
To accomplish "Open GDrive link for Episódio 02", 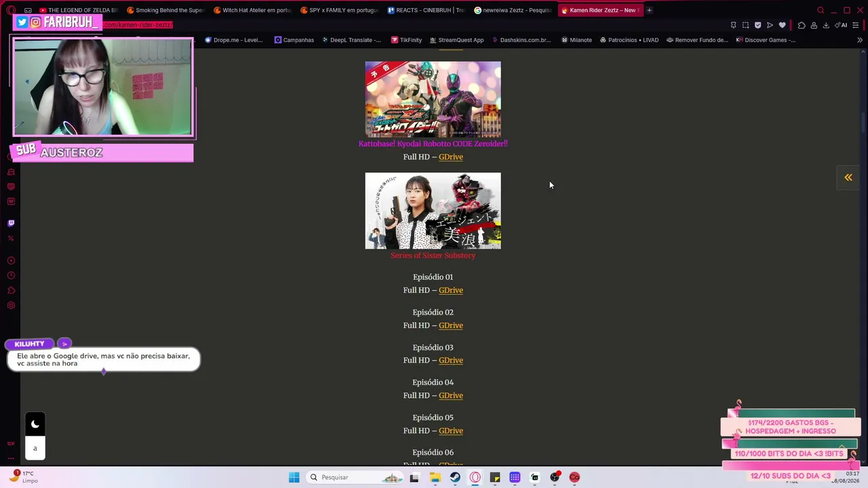I will point(450,326).
